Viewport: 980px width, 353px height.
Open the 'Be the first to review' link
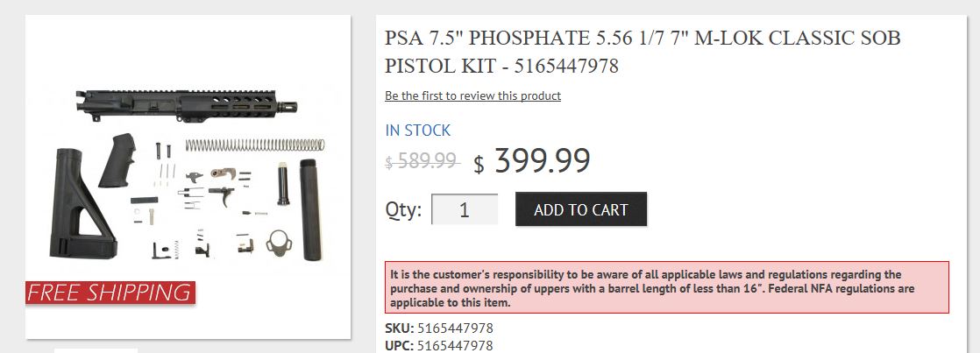472,95
